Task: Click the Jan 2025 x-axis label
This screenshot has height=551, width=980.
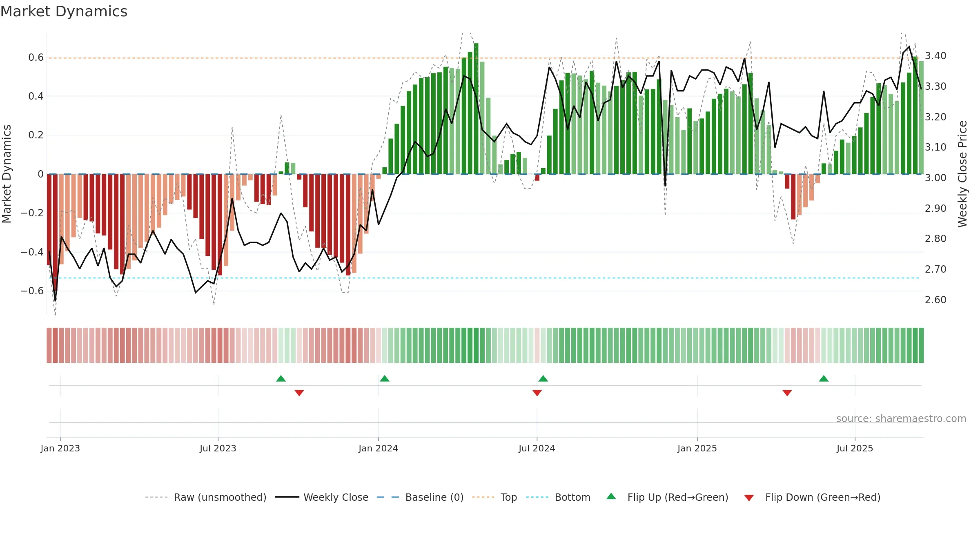Action: click(x=697, y=448)
